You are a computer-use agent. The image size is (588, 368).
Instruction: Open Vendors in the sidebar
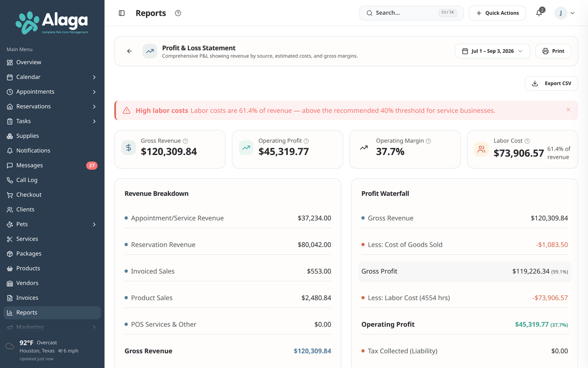tap(52, 283)
